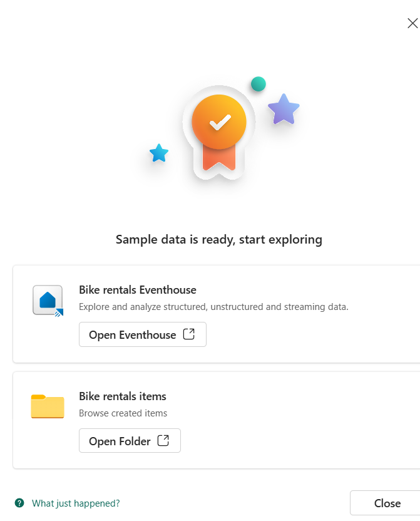Open the Bike rentals items folder

(x=130, y=441)
